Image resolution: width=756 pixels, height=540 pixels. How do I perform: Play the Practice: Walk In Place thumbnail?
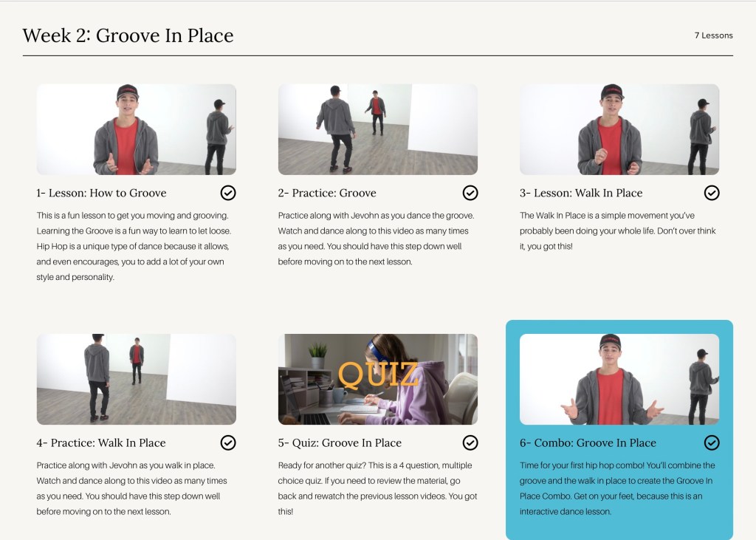137,379
